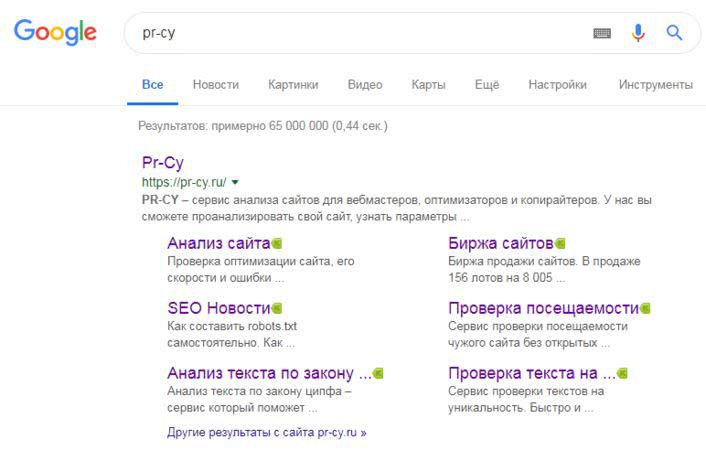Screen dimensions: 706x450
Task: Open the Проверка посещаемости sitelink
Action: coord(543,309)
